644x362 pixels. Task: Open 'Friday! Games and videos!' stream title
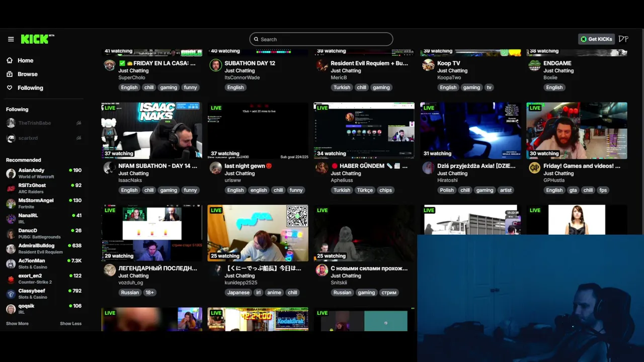[x=582, y=166]
